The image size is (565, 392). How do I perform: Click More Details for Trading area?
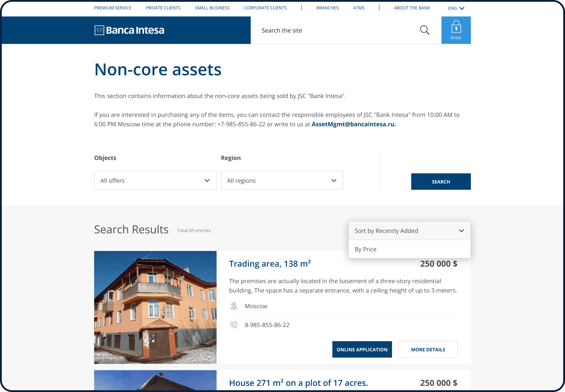[428, 350]
